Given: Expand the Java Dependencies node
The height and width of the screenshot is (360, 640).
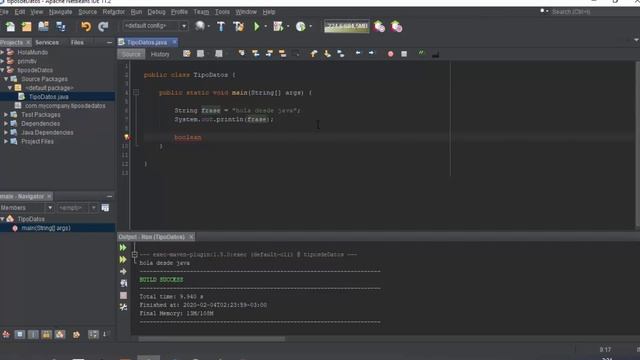Looking at the screenshot, I should 6,133.
